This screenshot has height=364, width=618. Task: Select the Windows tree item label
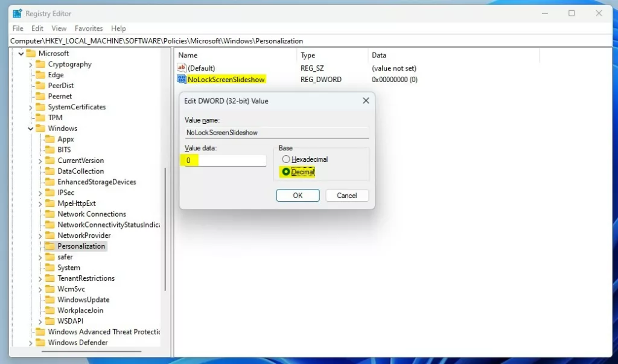click(x=63, y=128)
